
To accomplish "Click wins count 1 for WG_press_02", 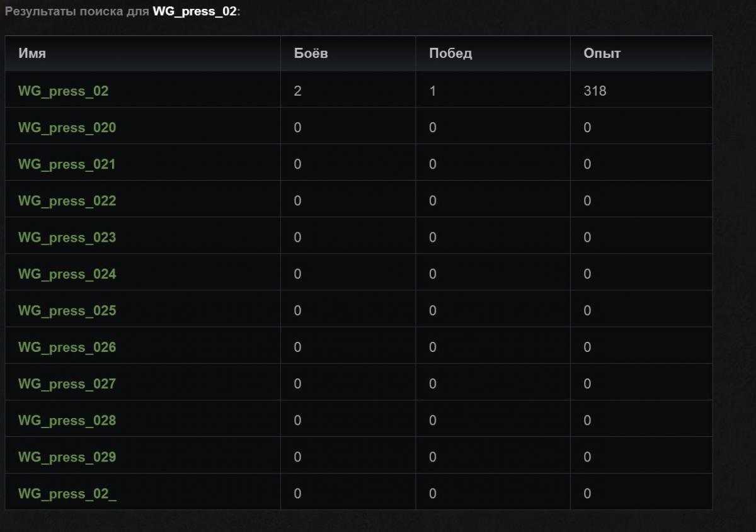I will pyautogui.click(x=433, y=91).
